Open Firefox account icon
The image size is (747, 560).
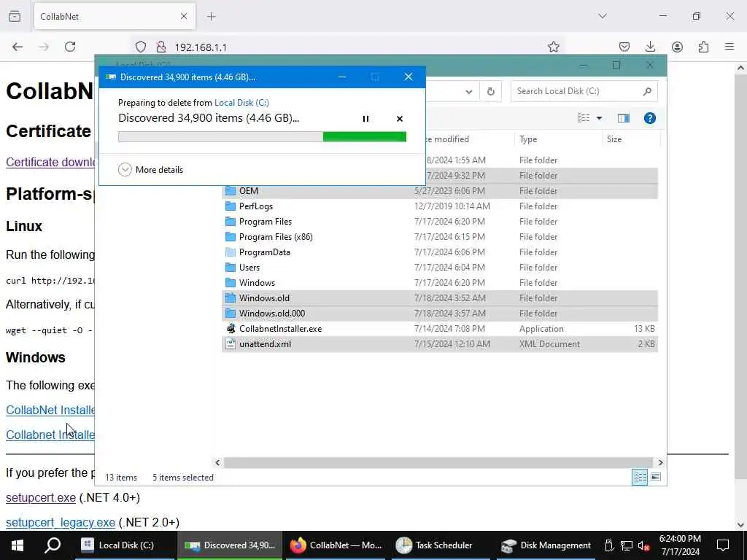click(x=677, y=47)
